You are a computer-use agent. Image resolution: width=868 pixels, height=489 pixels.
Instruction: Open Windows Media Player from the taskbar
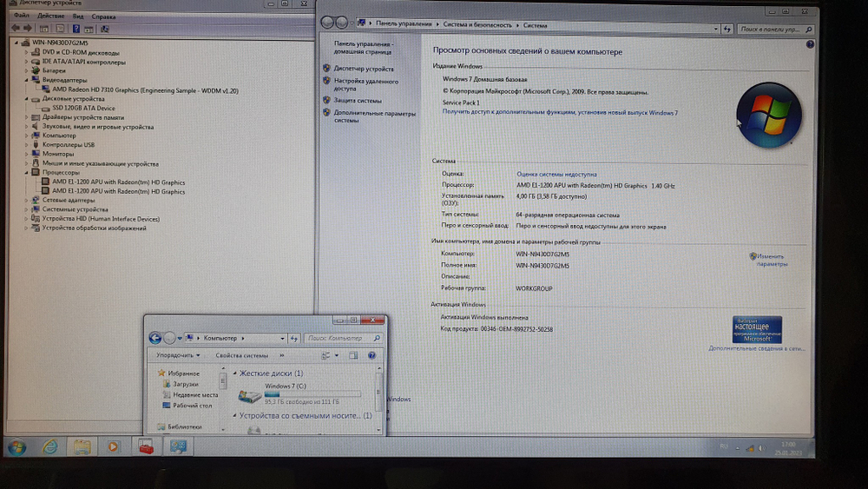click(113, 446)
